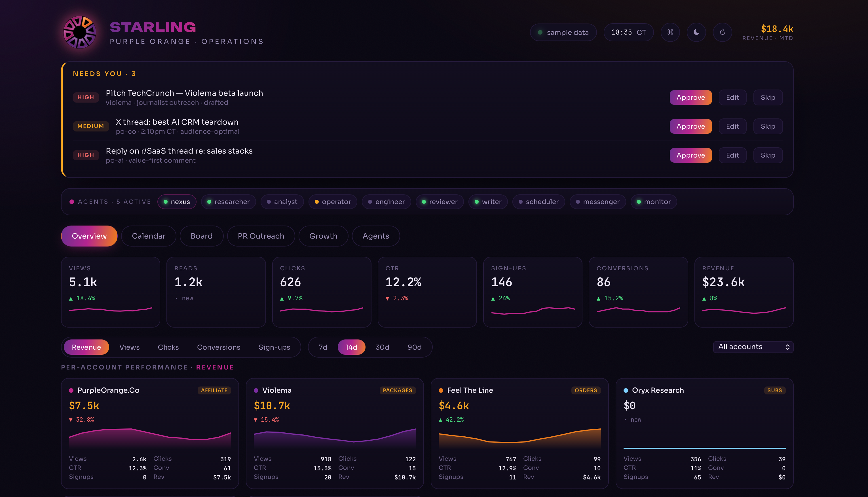Open the Board tab
Image resolution: width=868 pixels, height=497 pixels.
[202, 236]
